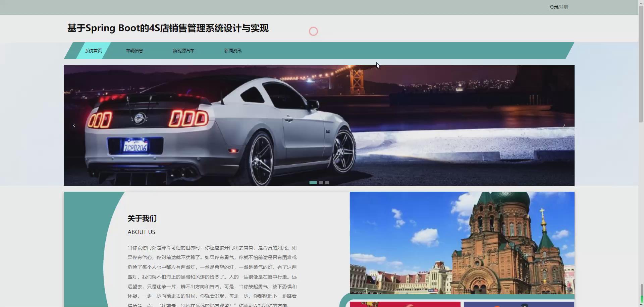
Task: Click the next-slide arrow on the carousel
Action: (565, 125)
